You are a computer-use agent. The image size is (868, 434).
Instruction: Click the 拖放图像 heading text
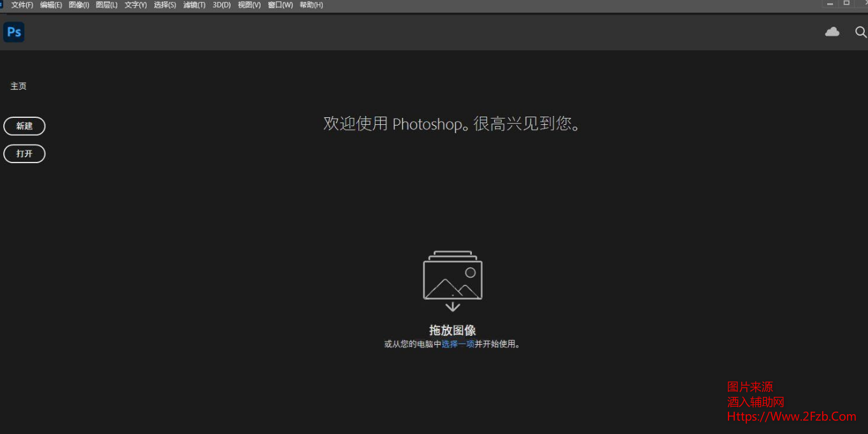click(x=453, y=330)
